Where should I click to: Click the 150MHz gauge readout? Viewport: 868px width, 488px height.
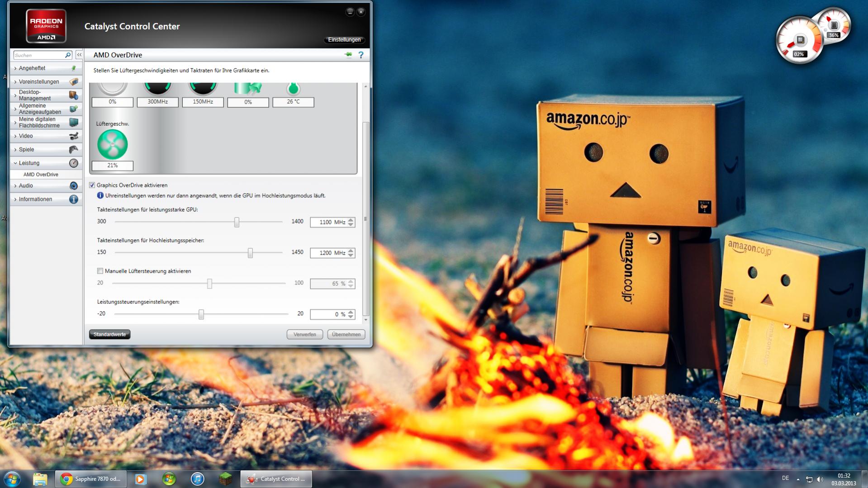click(203, 102)
